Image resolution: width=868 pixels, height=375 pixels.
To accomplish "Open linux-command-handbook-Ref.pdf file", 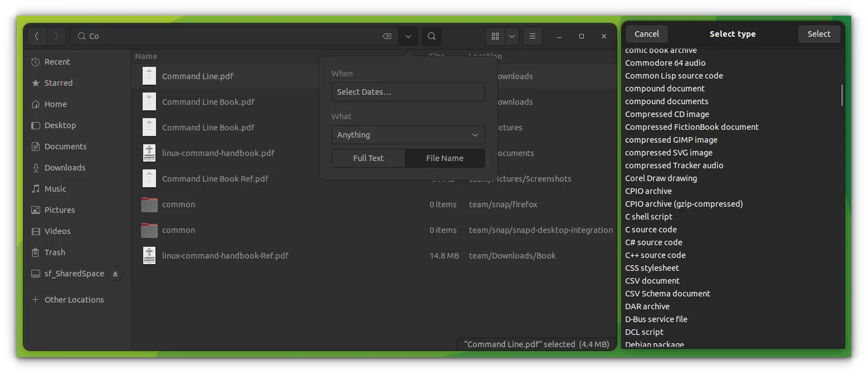I will [x=225, y=256].
